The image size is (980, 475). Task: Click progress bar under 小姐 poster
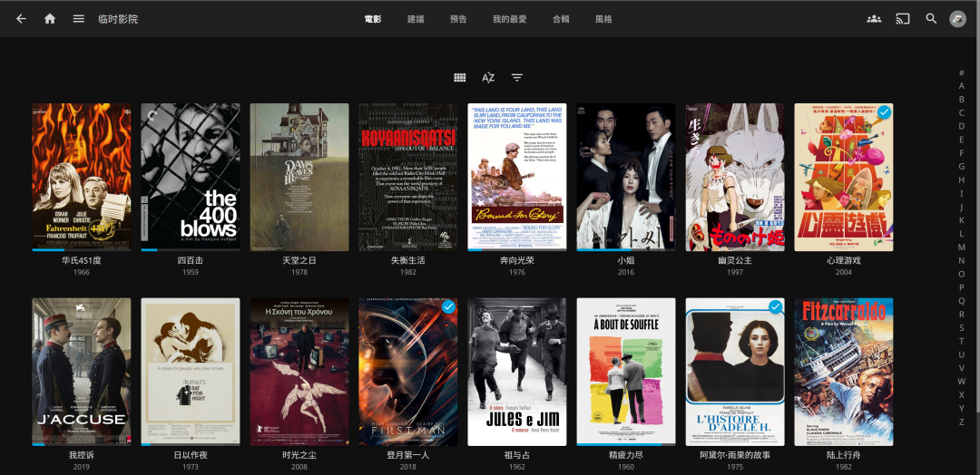[x=625, y=249]
